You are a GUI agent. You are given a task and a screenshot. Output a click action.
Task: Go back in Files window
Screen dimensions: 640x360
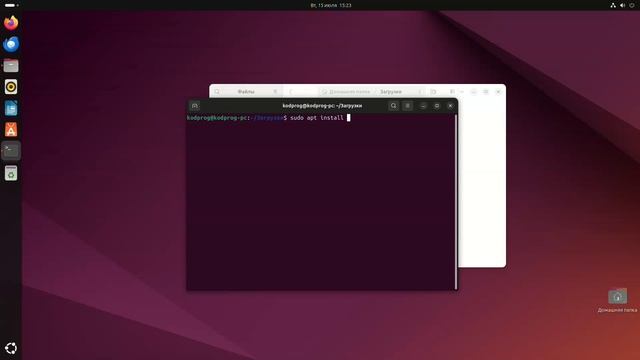click(291, 92)
